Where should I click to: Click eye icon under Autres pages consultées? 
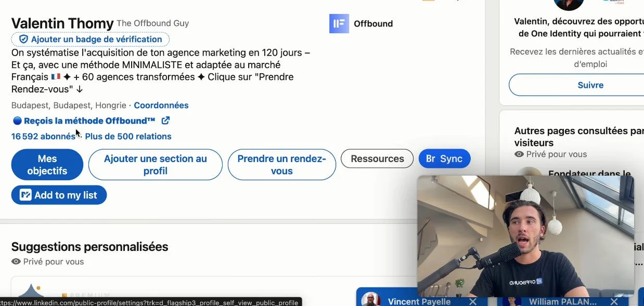point(519,154)
